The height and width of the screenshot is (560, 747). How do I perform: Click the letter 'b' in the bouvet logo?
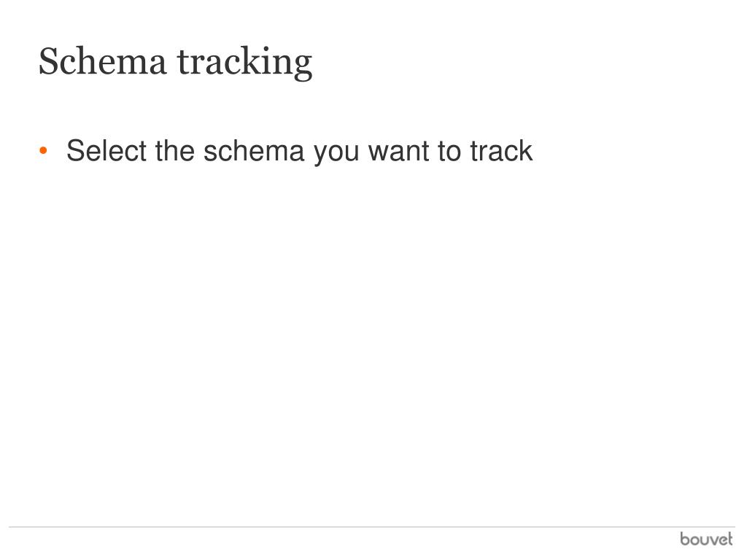click(685, 539)
